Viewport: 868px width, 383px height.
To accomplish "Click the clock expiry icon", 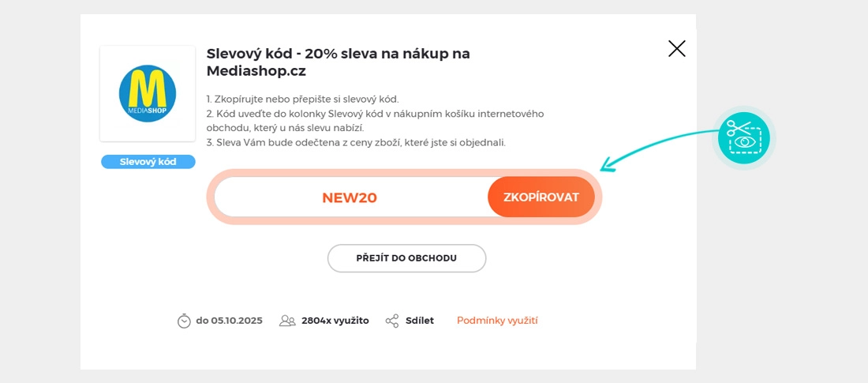I will coord(184,321).
